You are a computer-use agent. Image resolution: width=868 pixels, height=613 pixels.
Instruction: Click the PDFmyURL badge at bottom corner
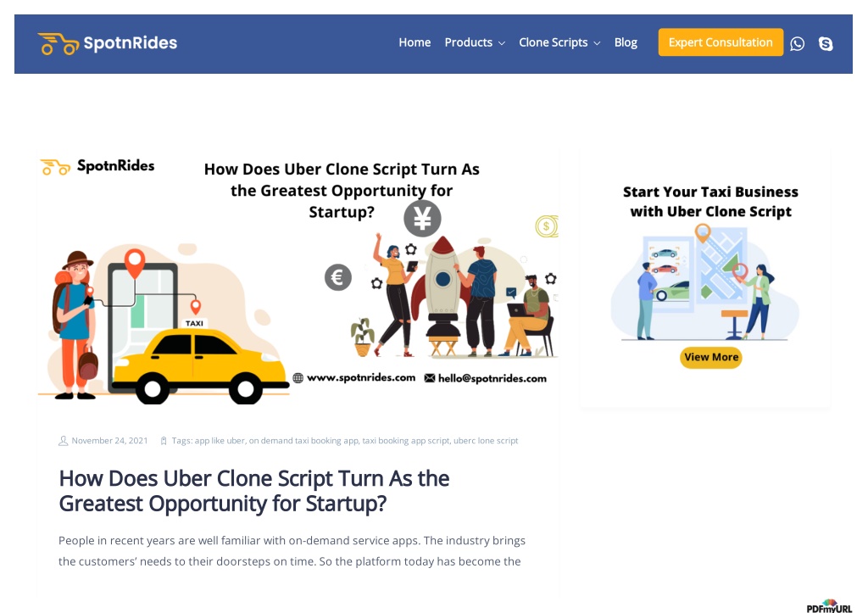pos(829,606)
